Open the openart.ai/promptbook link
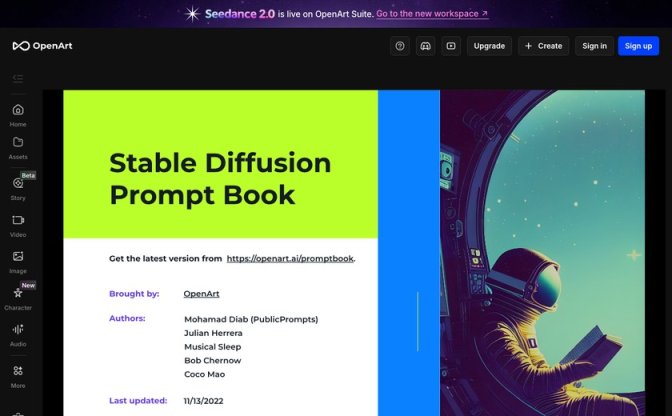 [x=290, y=258]
